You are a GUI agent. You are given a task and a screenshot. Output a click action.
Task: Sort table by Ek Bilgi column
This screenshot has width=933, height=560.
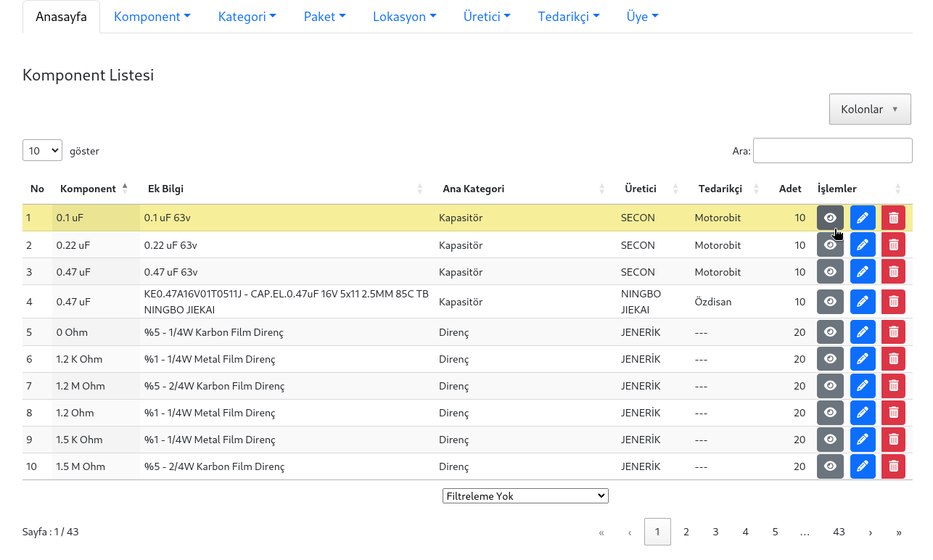click(286, 189)
